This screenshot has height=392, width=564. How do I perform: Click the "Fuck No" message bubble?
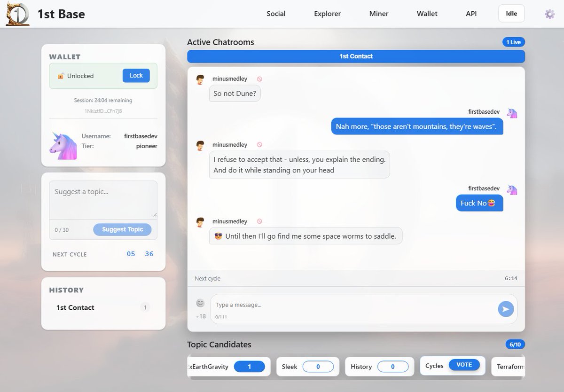(479, 203)
